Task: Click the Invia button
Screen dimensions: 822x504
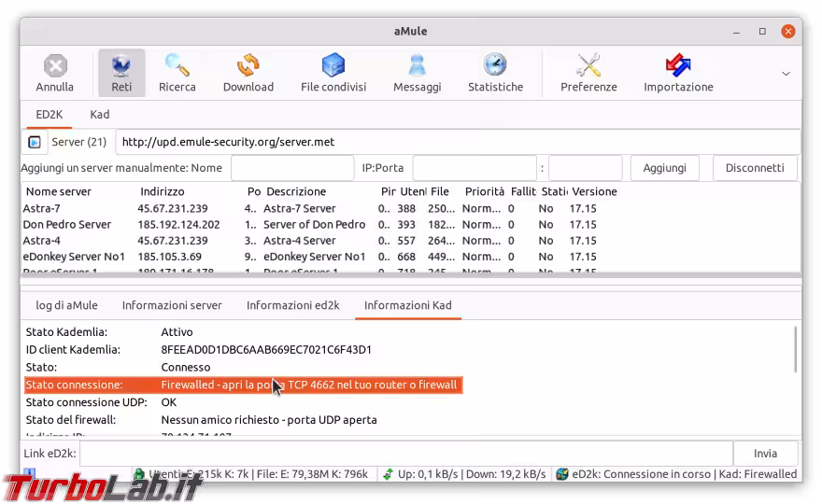Action: (x=765, y=454)
